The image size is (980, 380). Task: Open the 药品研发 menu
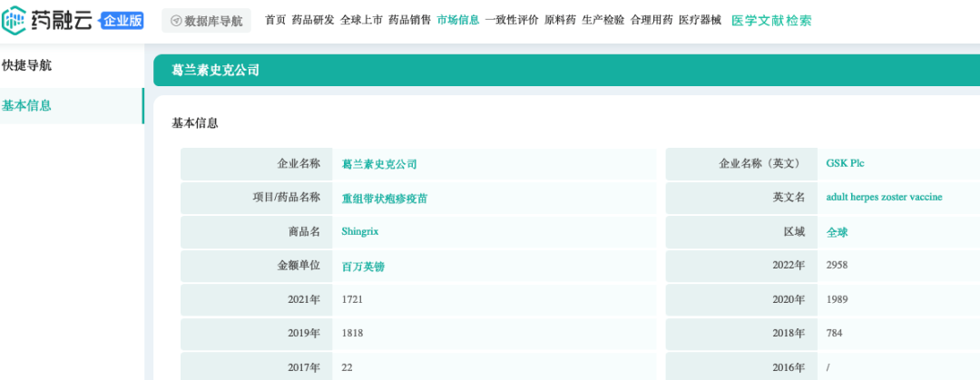click(x=313, y=20)
